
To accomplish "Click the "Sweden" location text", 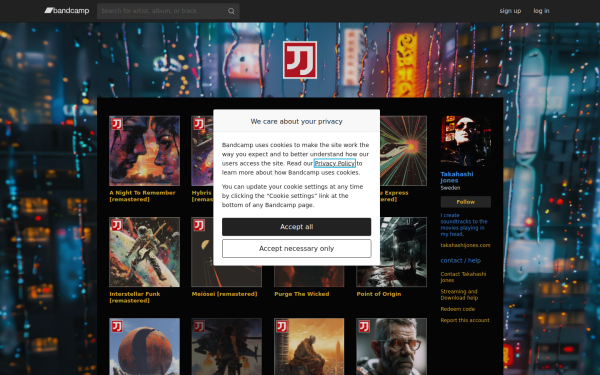I will [450, 188].
